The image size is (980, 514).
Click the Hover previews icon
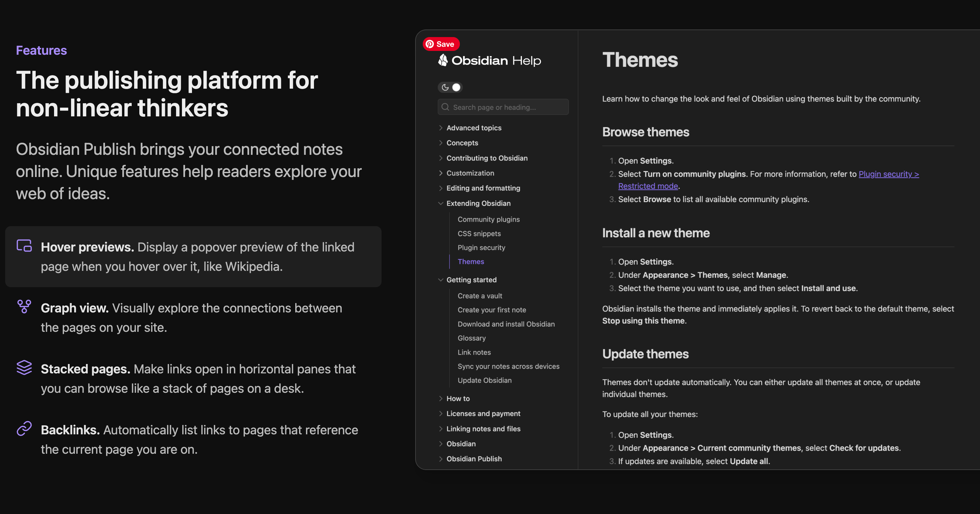pyautogui.click(x=24, y=246)
